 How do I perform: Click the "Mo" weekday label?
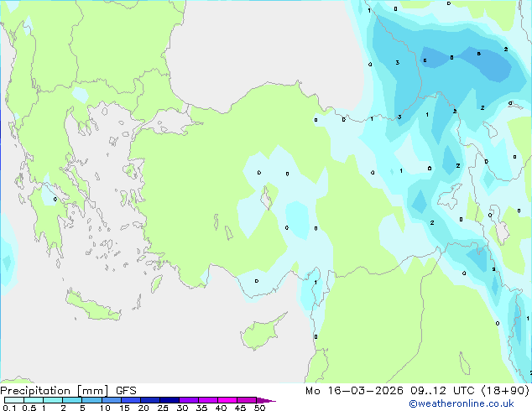(x=312, y=391)
